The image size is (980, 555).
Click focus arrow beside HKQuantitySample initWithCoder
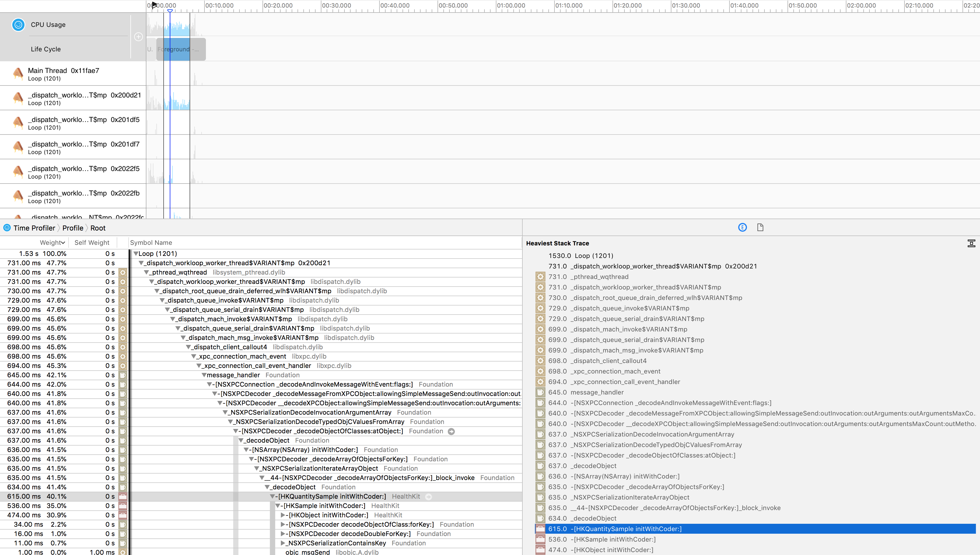(x=428, y=497)
